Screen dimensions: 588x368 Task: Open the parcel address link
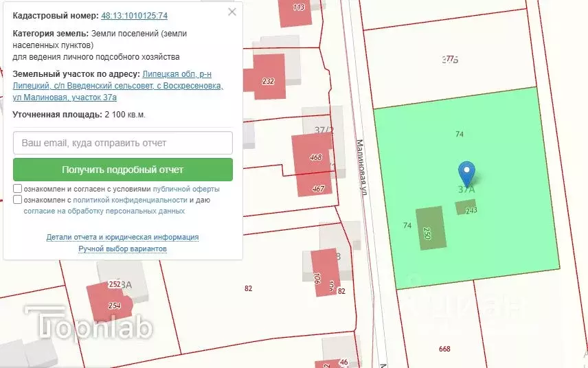(117, 86)
